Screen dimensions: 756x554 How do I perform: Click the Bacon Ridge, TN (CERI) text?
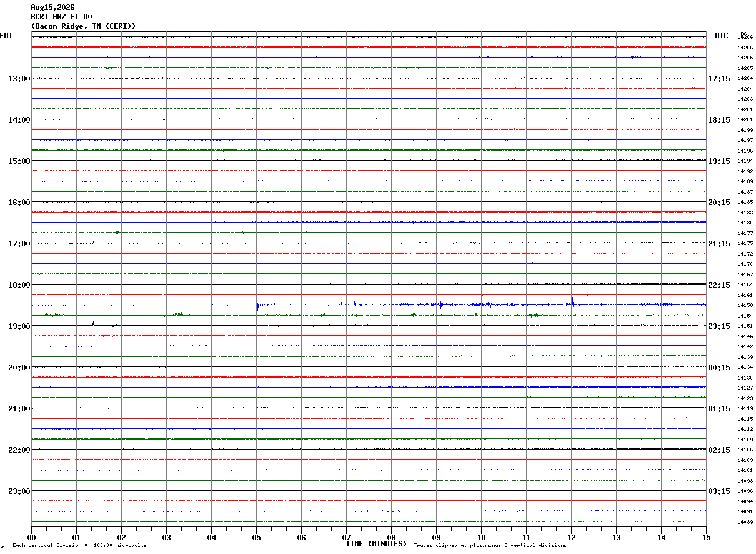tap(83, 26)
